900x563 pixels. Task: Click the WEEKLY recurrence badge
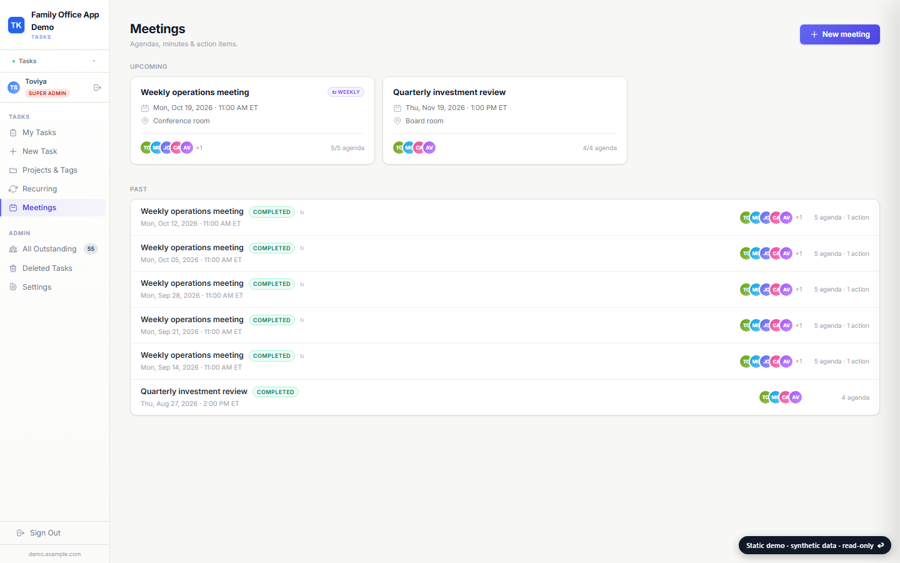[x=346, y=92]
